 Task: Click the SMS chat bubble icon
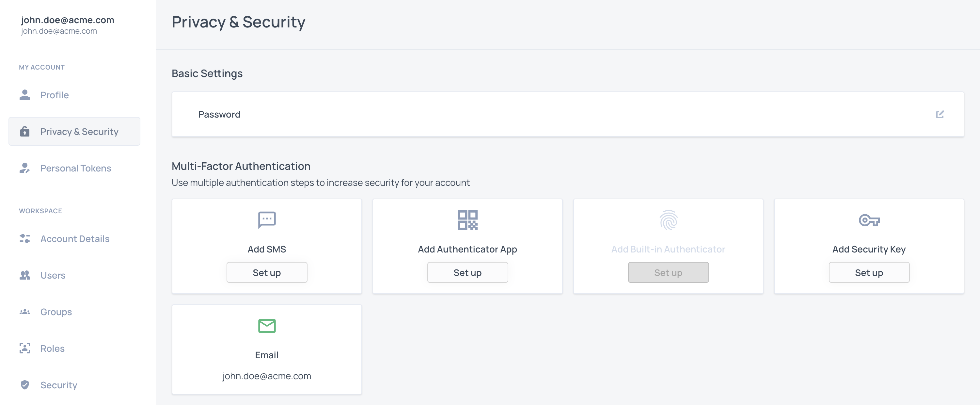tap(267, 219)
